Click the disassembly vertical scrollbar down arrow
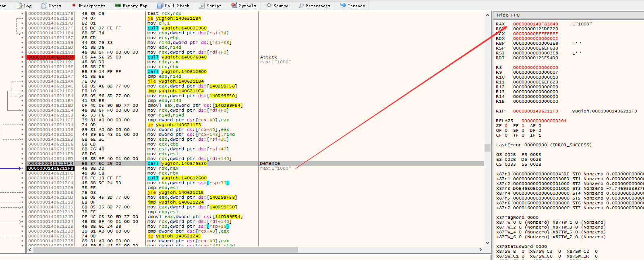Screen dimensions: 644x260 487,243
